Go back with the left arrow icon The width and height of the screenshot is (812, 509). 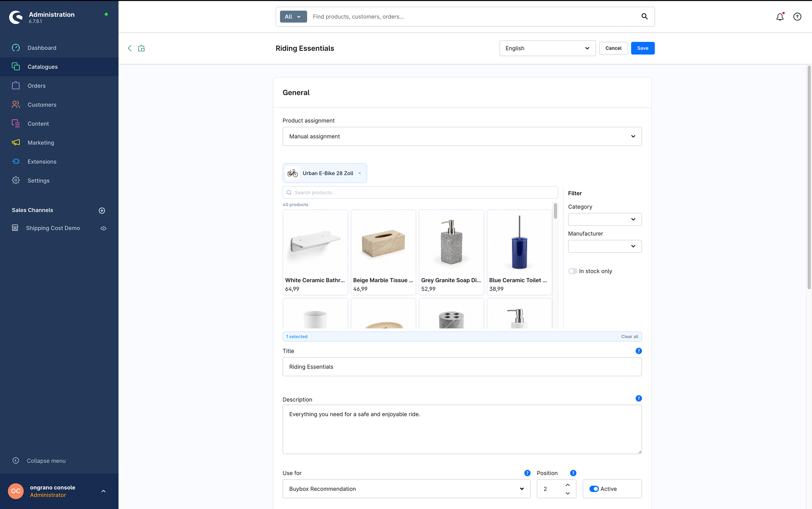coord(130,48)
